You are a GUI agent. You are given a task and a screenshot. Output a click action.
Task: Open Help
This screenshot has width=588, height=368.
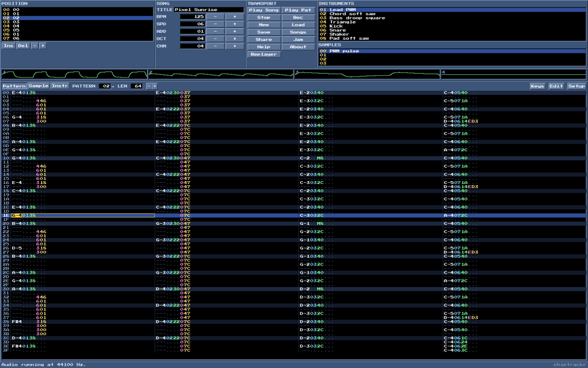pyautogui.click(x=264, y=47)
